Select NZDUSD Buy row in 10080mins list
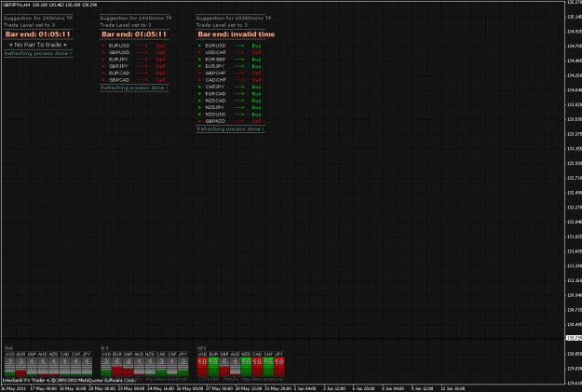The width and height of the screenshot is (582, 392). pos(230,115)
